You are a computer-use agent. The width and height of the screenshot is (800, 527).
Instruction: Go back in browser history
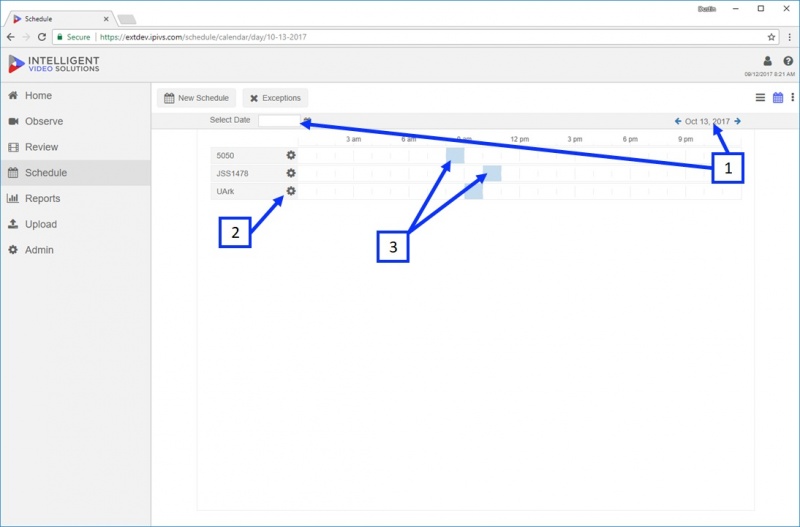11,37
